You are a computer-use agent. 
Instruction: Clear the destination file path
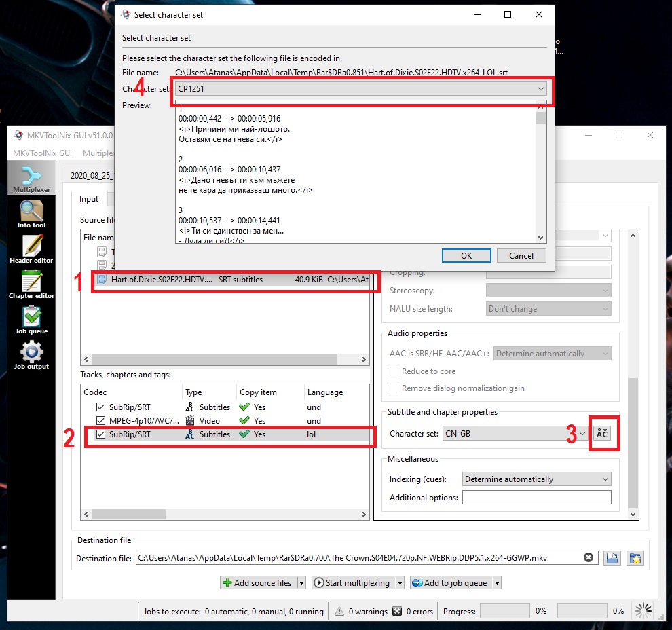[x=589, y=558]
